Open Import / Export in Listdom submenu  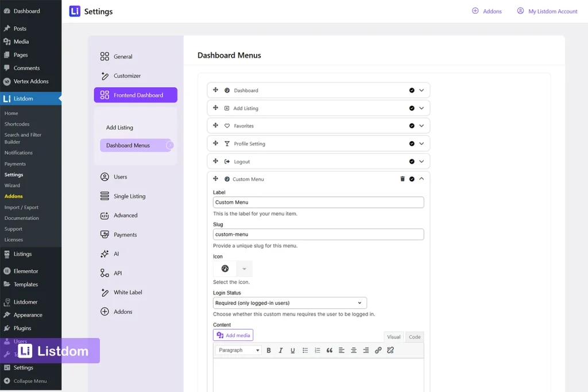[21, 207]
